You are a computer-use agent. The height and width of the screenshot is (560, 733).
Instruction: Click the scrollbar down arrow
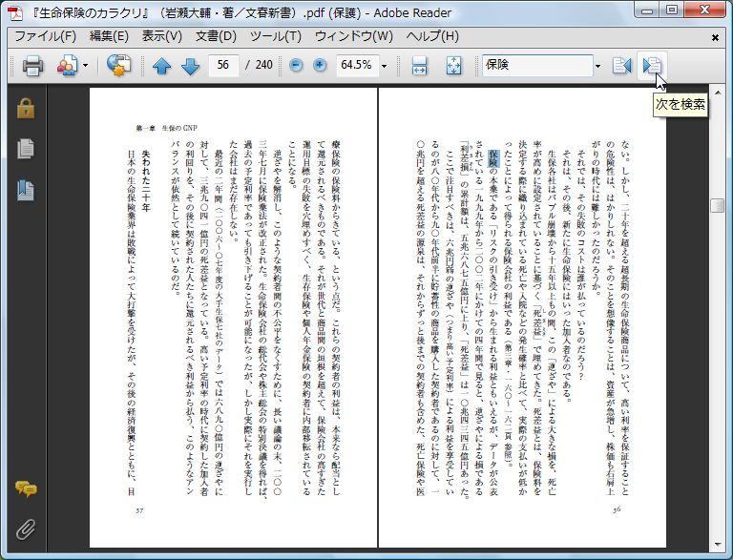tap(717, 545)
